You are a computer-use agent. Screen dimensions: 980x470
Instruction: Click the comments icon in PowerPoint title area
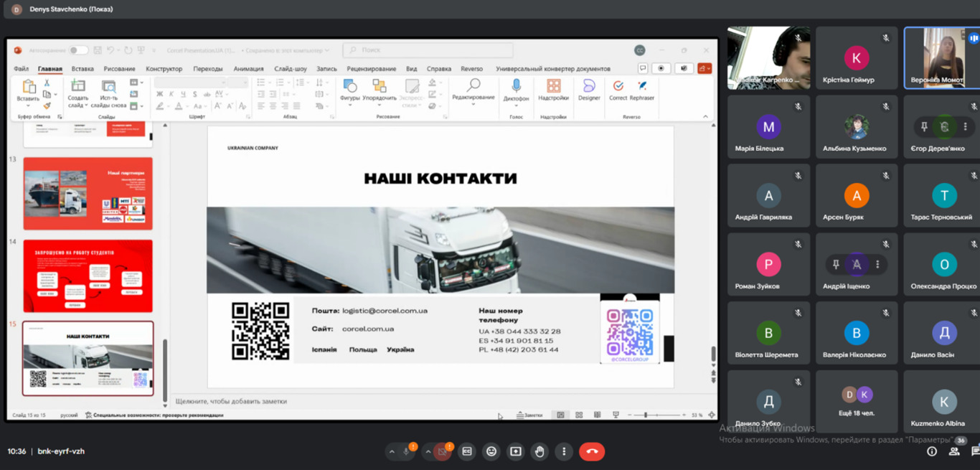643,69
